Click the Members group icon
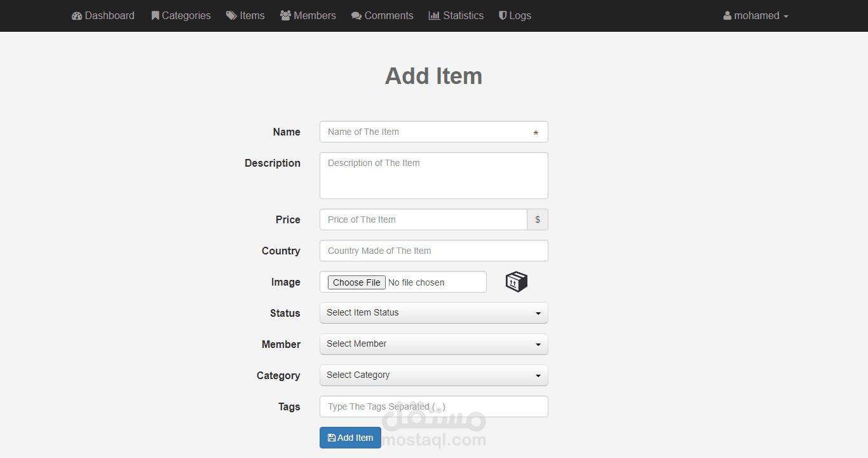This screenshot has width=868, height=458. click(285, 16)
